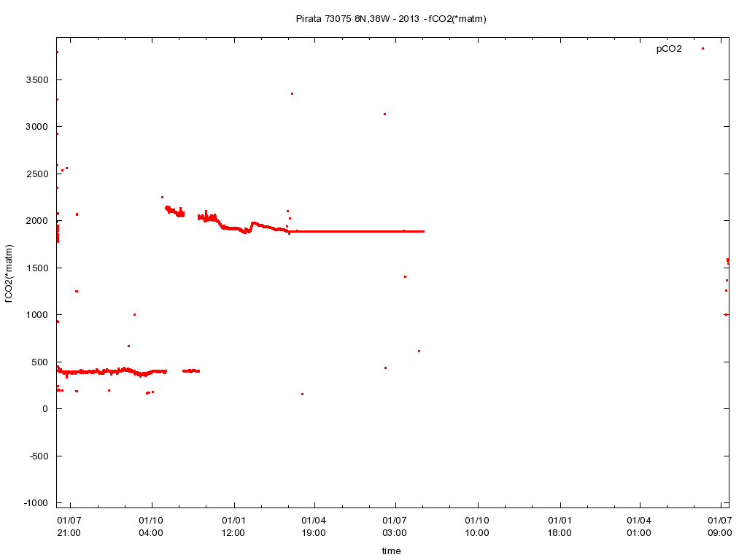
Task: Choose the 01/10 10:00 time tick label
Action: pyautogui.click(x=477, y=526)
